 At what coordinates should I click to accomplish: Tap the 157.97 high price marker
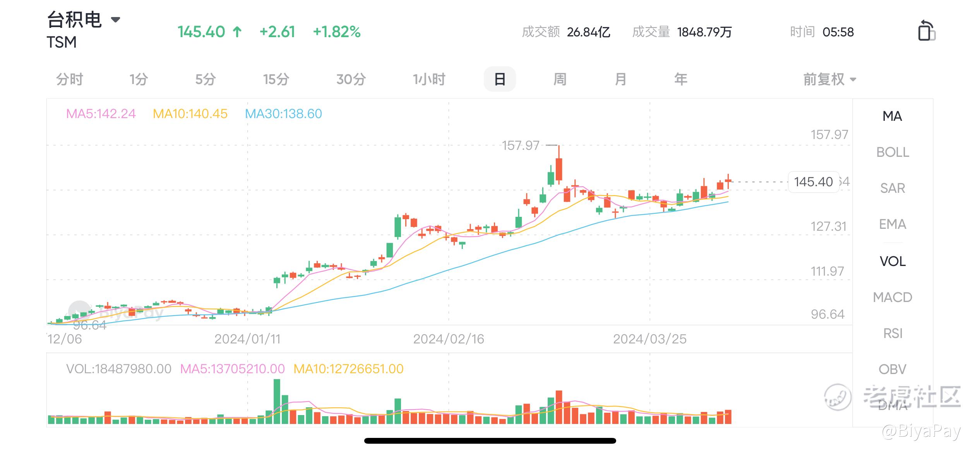pyautogui.click(x=521, y=146)
